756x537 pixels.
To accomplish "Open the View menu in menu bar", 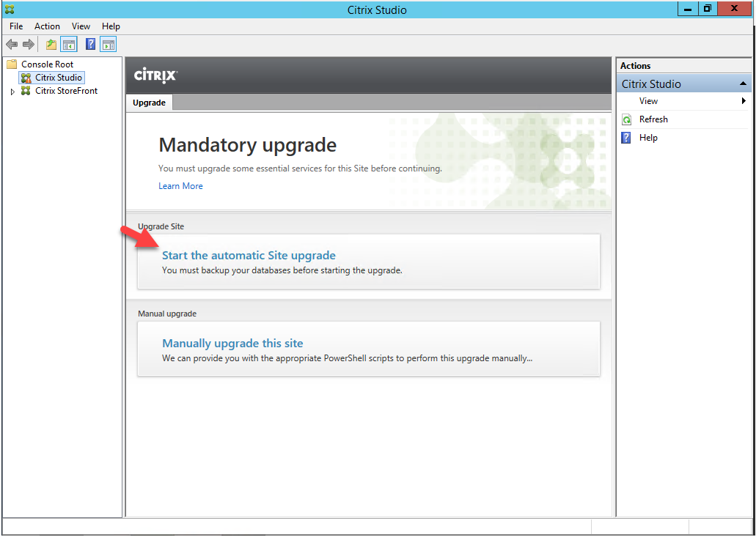I will [81, 26].
